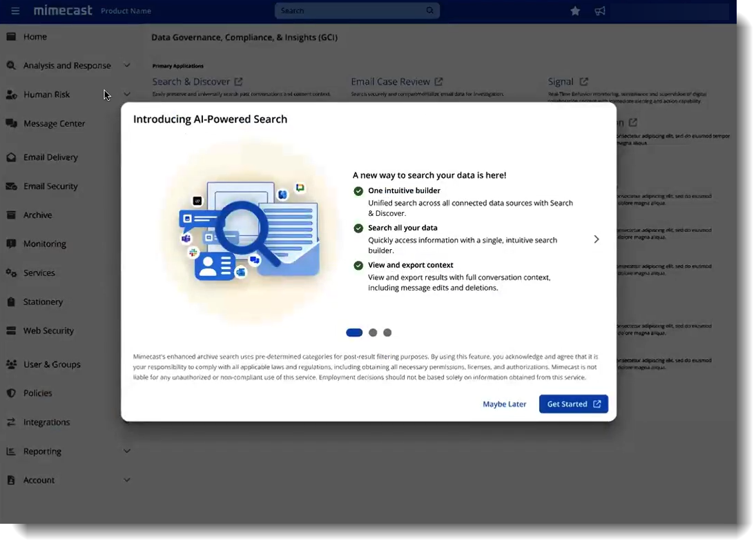Open the Message Center menu item

click(54, 124)
